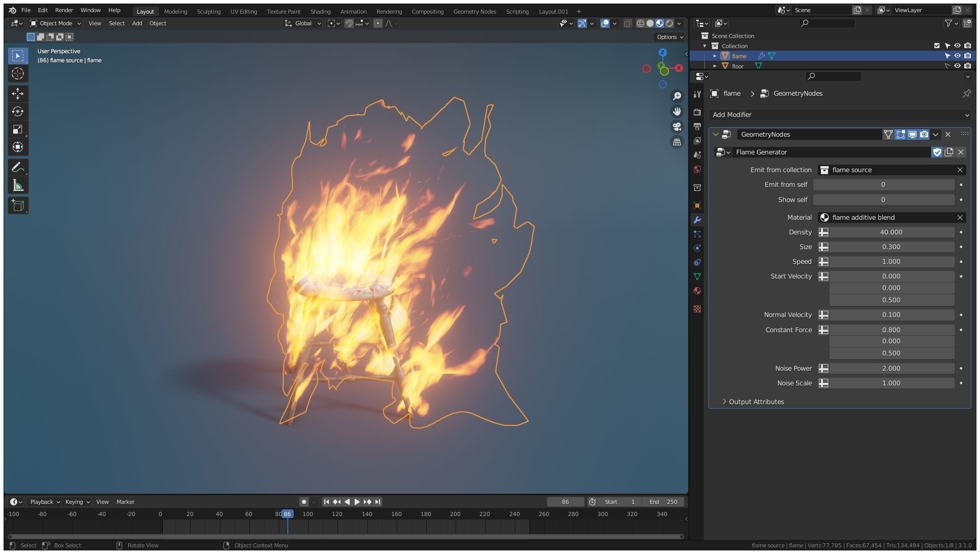Click the pan view hand icon
This screenshot has height=554, width=980.
[x=677, y=111]
